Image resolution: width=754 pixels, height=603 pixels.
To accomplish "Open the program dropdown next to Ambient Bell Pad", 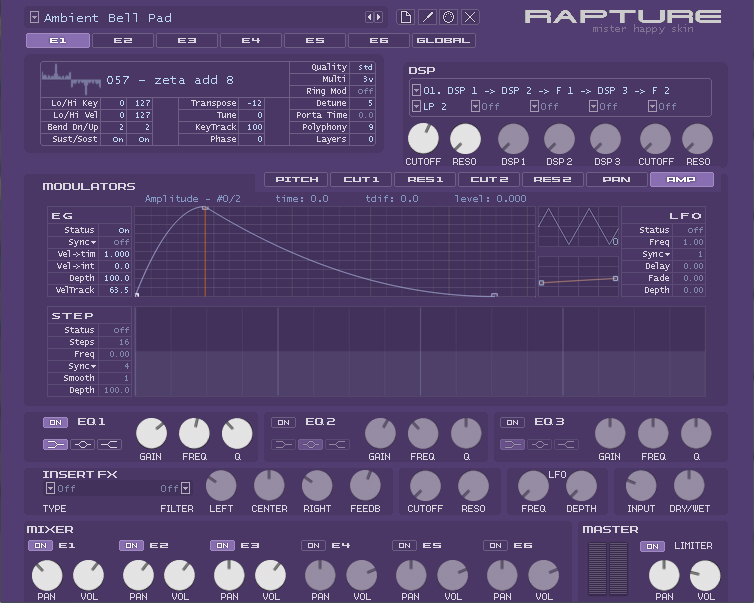I will click(34, 17).
